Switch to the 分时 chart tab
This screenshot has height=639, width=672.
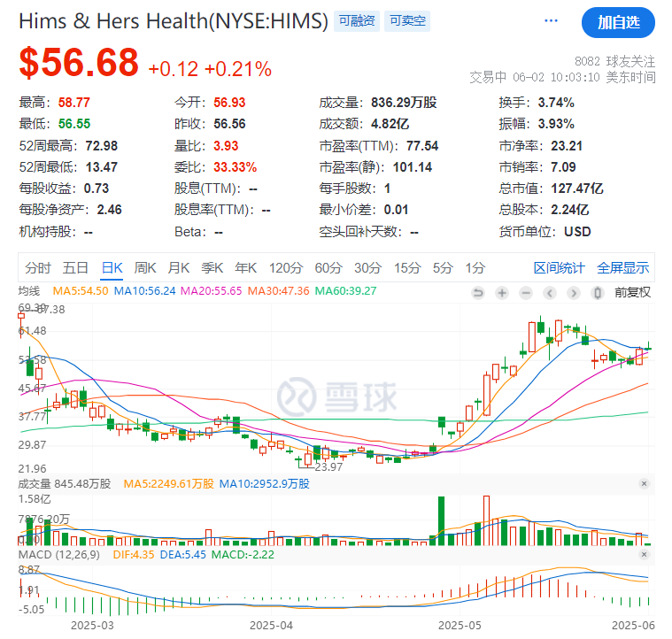pos(38,268)
